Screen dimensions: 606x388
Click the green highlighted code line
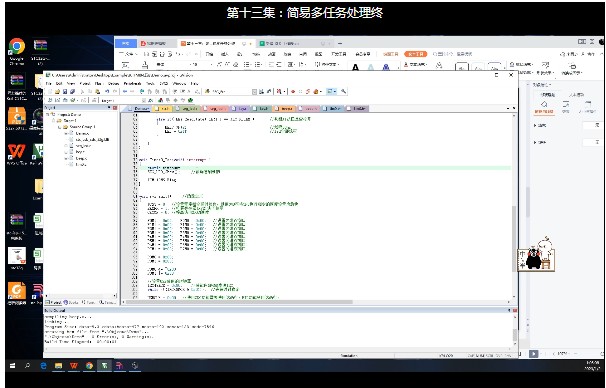(x=325, y=168)
